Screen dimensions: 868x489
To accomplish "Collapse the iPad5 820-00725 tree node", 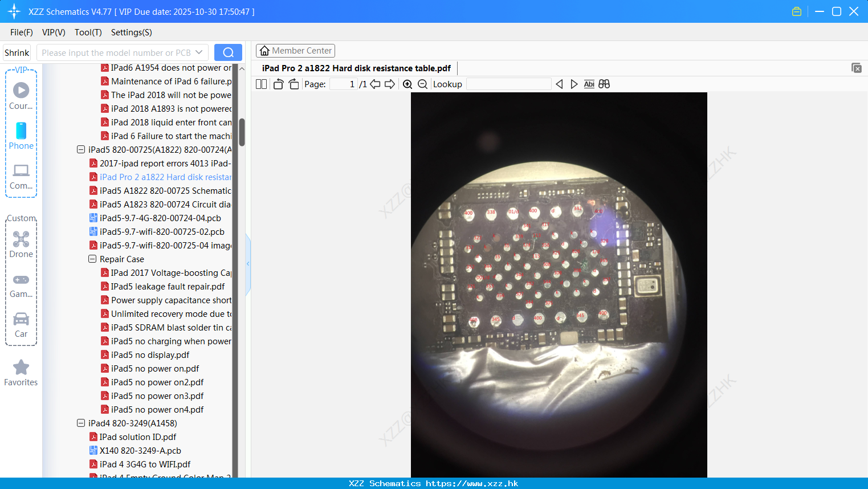I will [x=81, y=149].
